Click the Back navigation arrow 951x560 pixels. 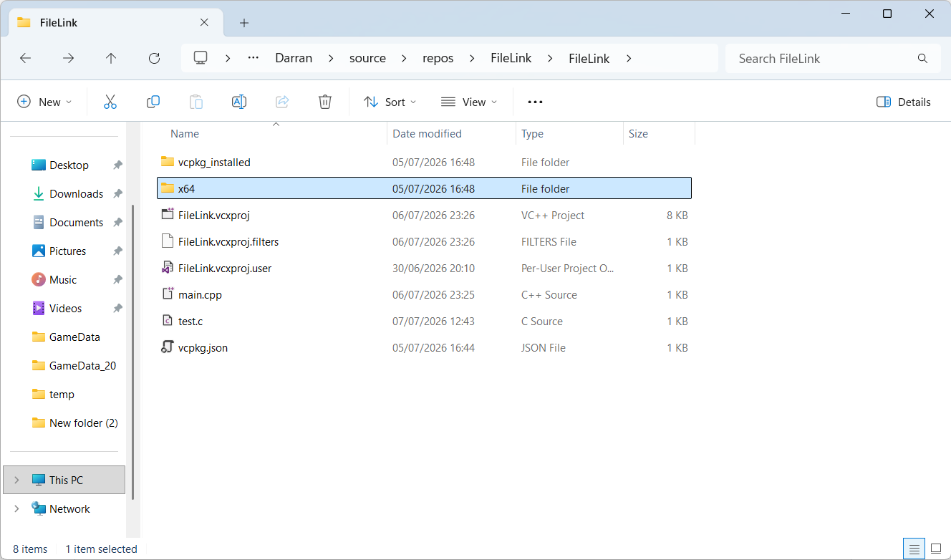[x=26, y=59]
